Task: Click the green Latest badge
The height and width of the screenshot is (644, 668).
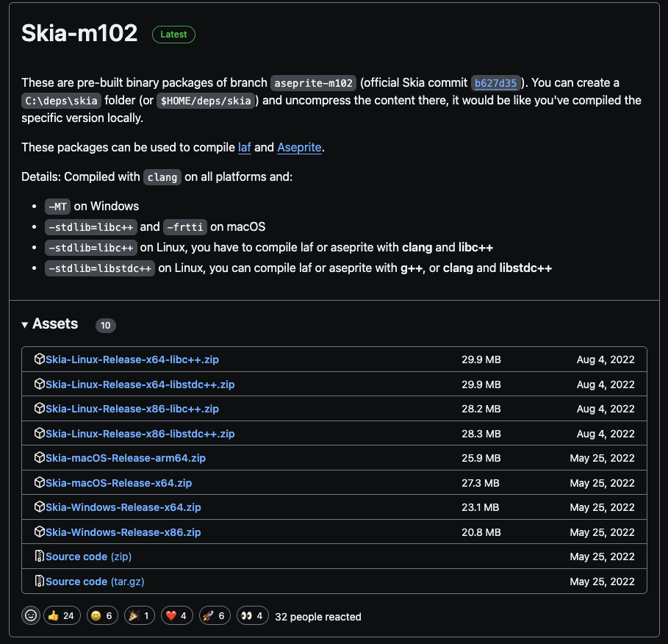Action: pyautogui.click(x=174, y=35)
